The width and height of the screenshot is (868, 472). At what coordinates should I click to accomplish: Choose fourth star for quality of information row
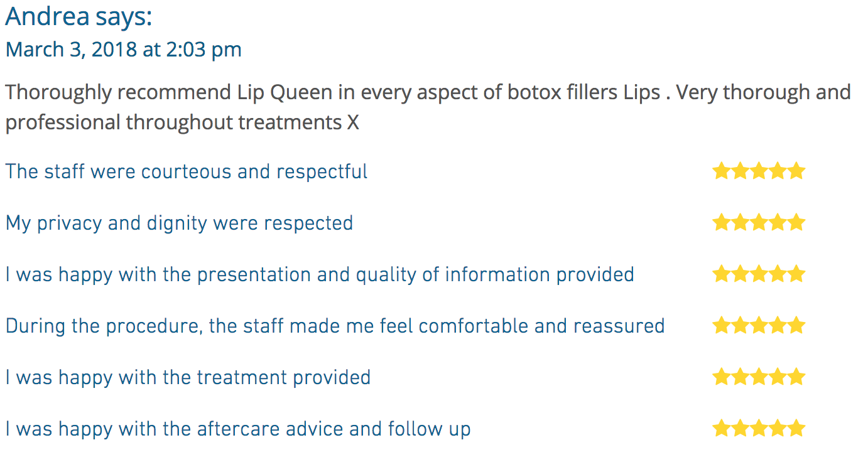coord(778,274)
